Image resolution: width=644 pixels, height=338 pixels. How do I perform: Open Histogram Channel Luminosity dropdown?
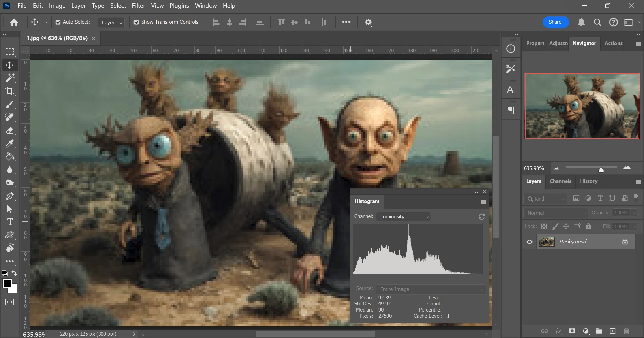coord(403,217)
